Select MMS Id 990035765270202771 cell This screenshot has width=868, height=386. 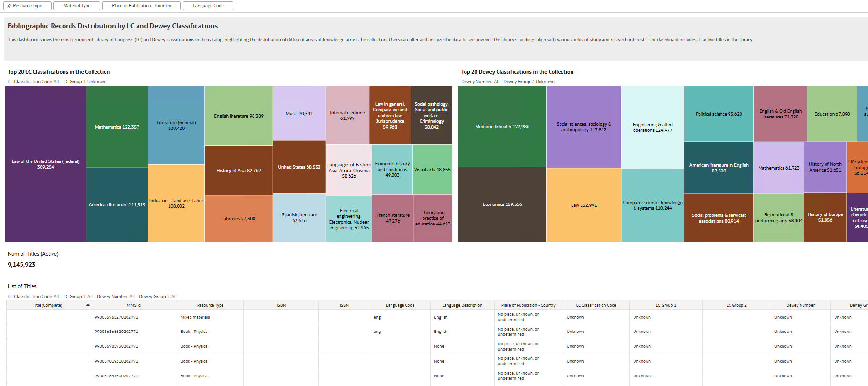pyautogui.click(x=134, y=317)
